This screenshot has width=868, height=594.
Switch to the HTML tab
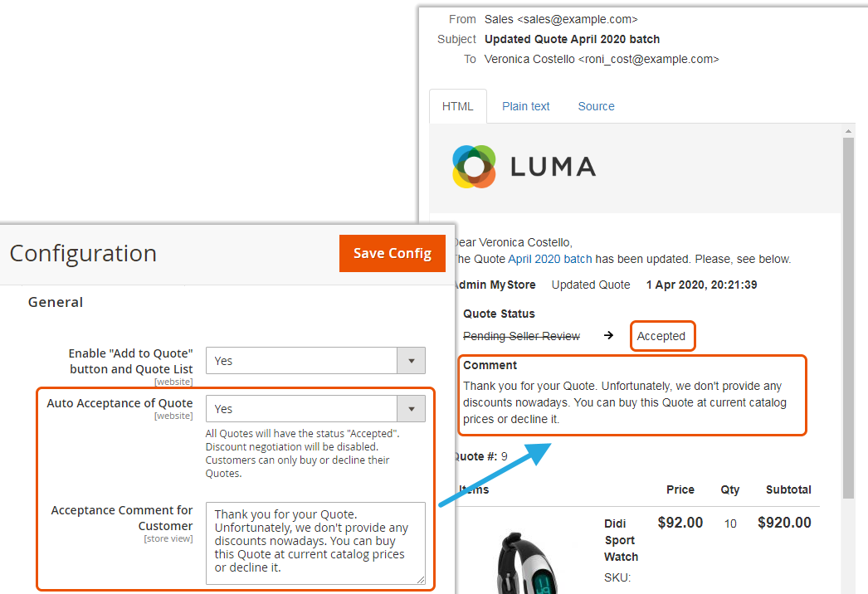[457, 106]
